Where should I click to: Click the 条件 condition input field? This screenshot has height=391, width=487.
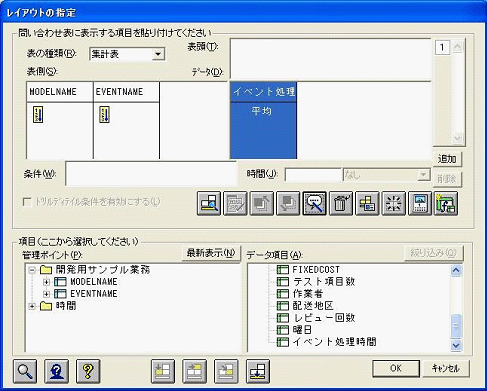click(x=151, y=173)
